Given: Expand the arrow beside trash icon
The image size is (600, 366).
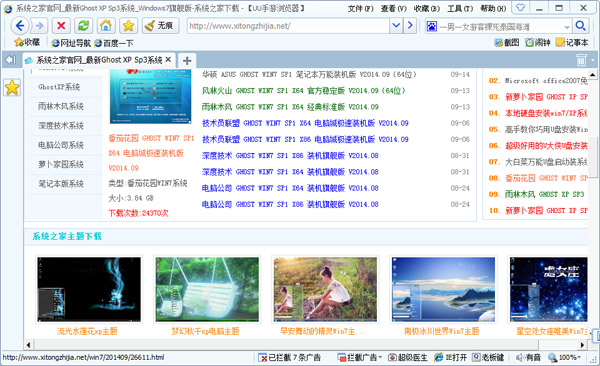Looking at the screenshot, I should pyautogui.click(x=593, y=60).
